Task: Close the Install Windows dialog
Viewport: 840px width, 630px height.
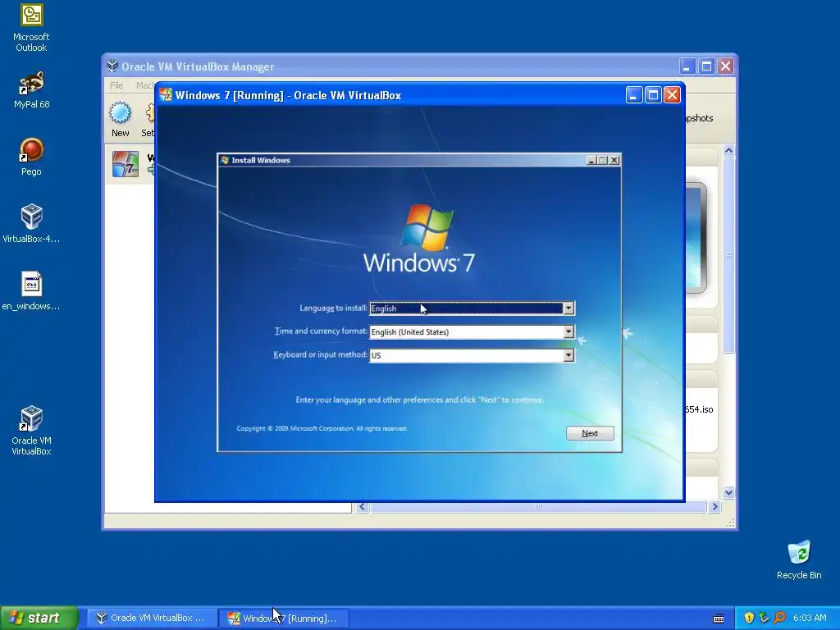Action: point(614,160)
